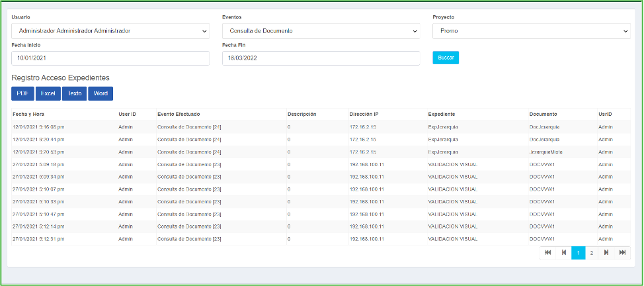The width and height of the screenshot is (644, 286).
Task: Go to the previous page of results
Action: (x=563, y=252)
